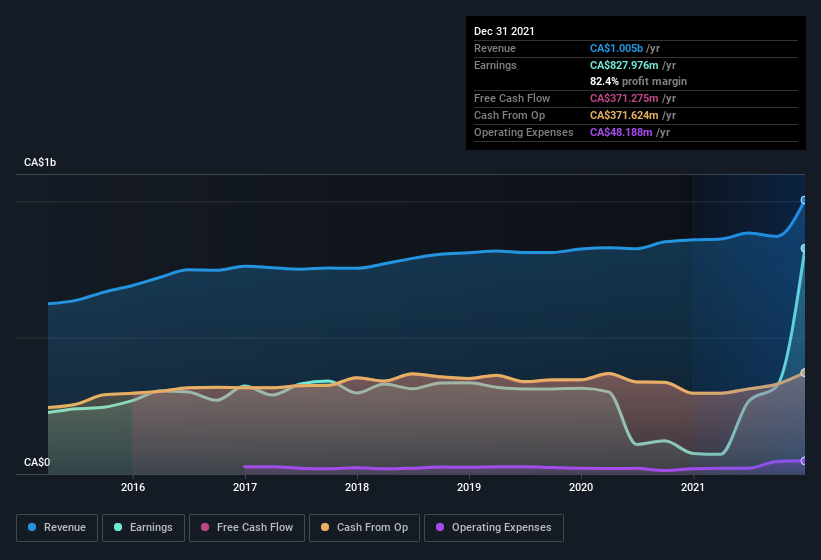Click the CA$0 y-axis label
Image resolution: width=821 pixels, height=560 pixels.
37,462
